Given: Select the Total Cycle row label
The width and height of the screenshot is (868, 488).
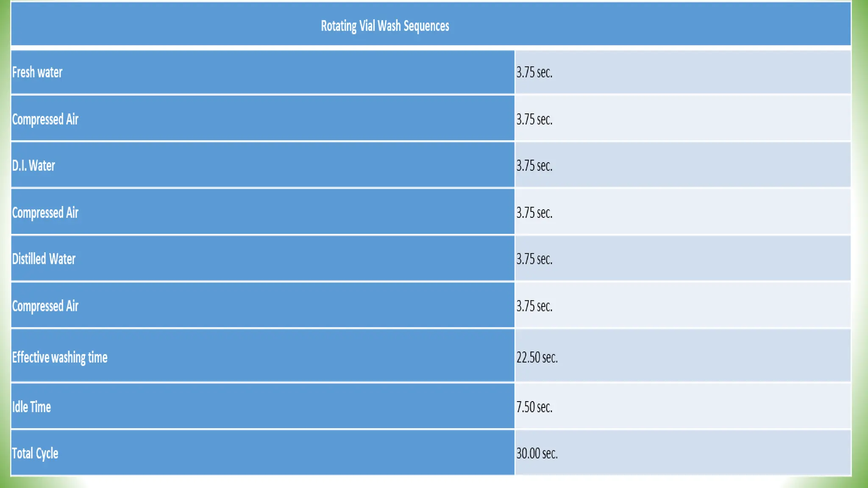Looking at the screenshot, I should (x=35, y=453).
